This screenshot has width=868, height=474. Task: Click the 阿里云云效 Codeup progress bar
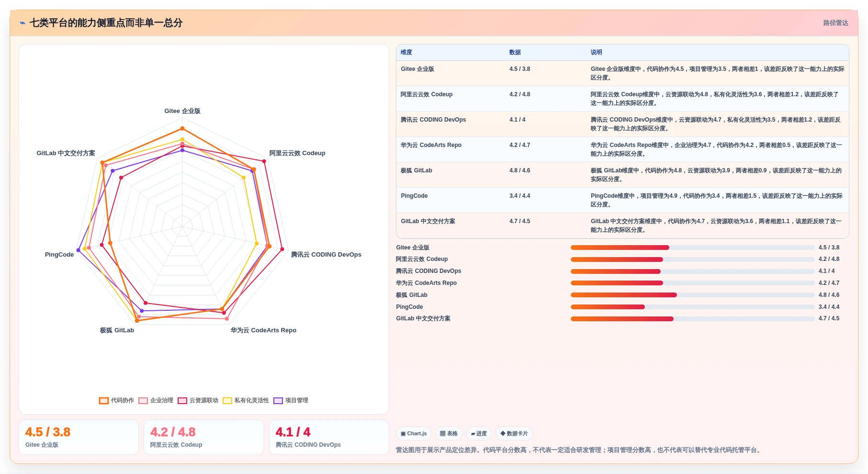pyautogui.click(x=692, y=260)
